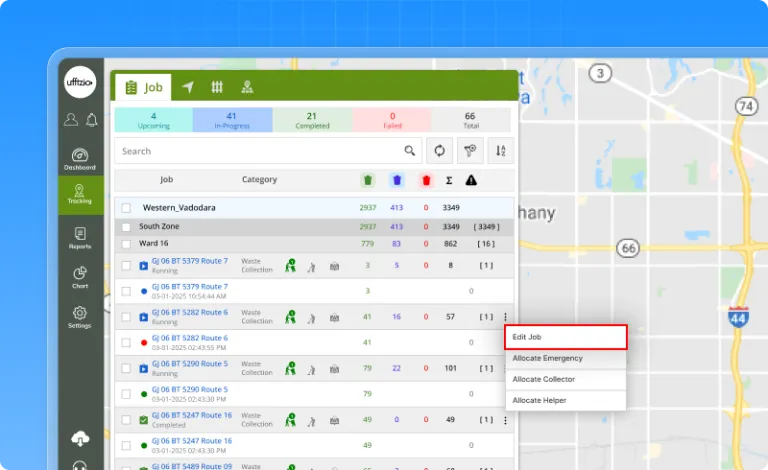Click the A-Z sort icon
The image size is (768, 470).
pyautogui.click(x=500, y=151)
